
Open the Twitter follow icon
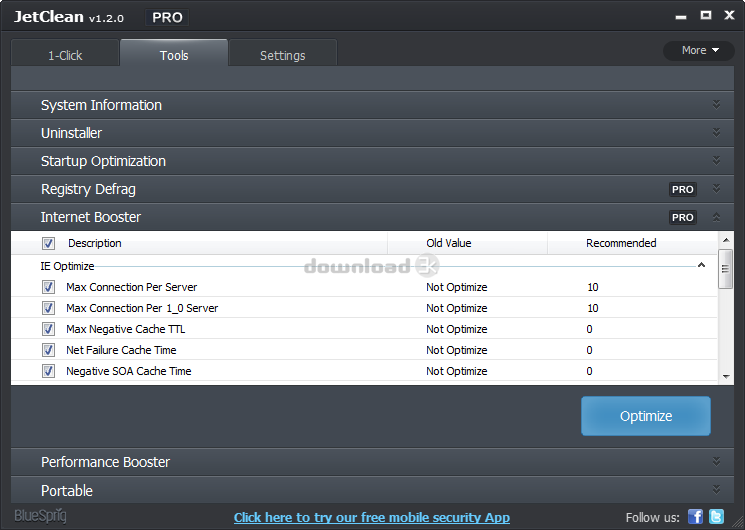[716, 517]
